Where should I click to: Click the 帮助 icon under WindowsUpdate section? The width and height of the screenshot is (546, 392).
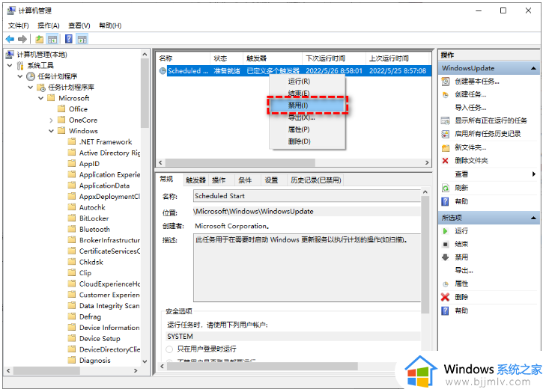tap(446, 201)
